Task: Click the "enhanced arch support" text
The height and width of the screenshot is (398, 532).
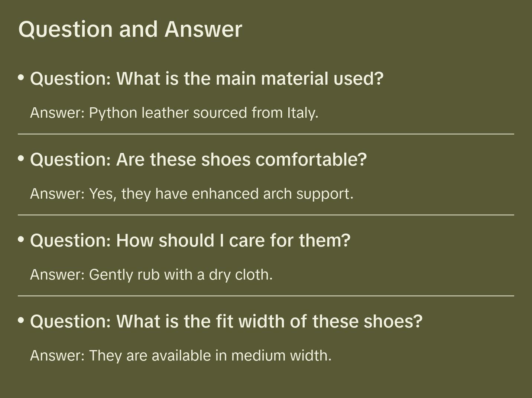Action: pos(272,194)
